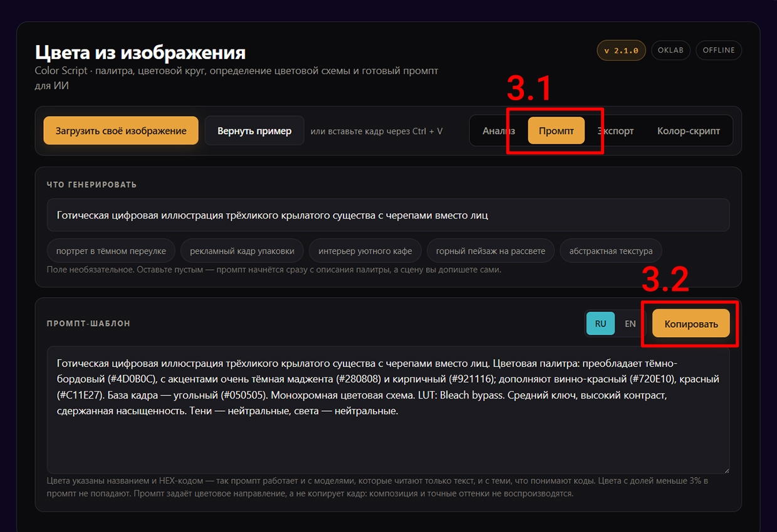The height and width of the screenshot is (532, 777).
Task: Click the 'Цвета из изображения' heading
Action: [x=140, y=52]
